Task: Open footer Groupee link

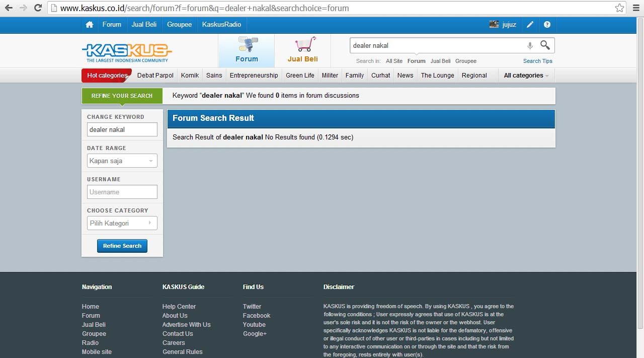Action: click(94, 333)
